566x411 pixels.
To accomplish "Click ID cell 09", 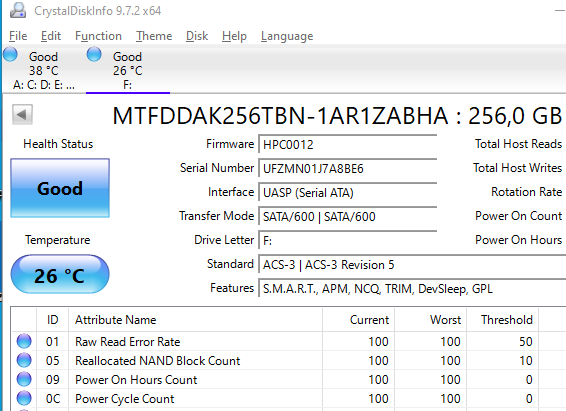I will point(52,380).
